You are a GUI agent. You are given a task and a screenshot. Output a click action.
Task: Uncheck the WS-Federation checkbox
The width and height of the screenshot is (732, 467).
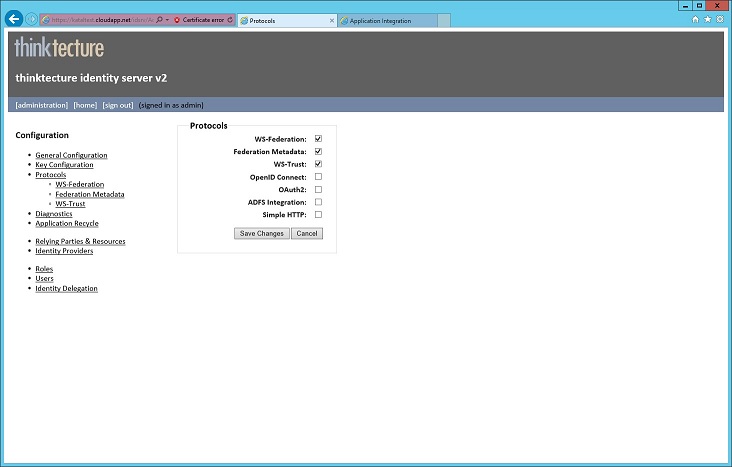click(x=318, y=139)
